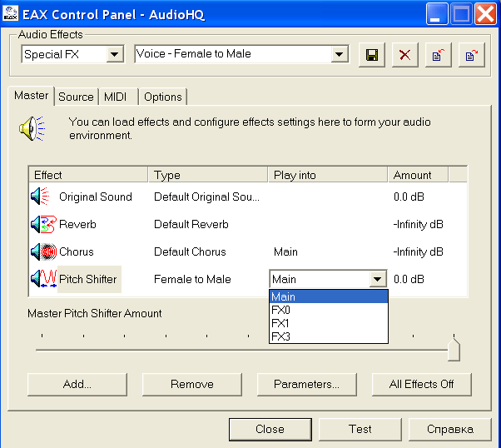The height and width of the screenshot is (448, 501).
Task: Switch to the Source tab
Action: [76, 97]
